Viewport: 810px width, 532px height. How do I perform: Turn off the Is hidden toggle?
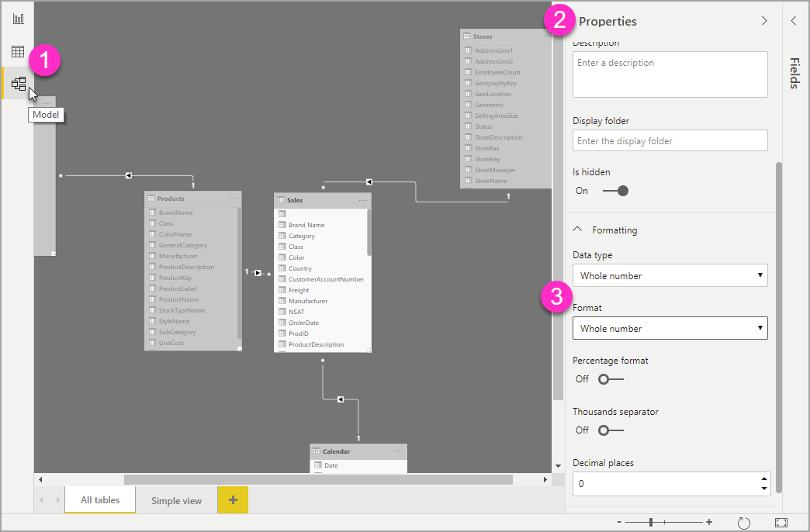(x=615, y=190)
